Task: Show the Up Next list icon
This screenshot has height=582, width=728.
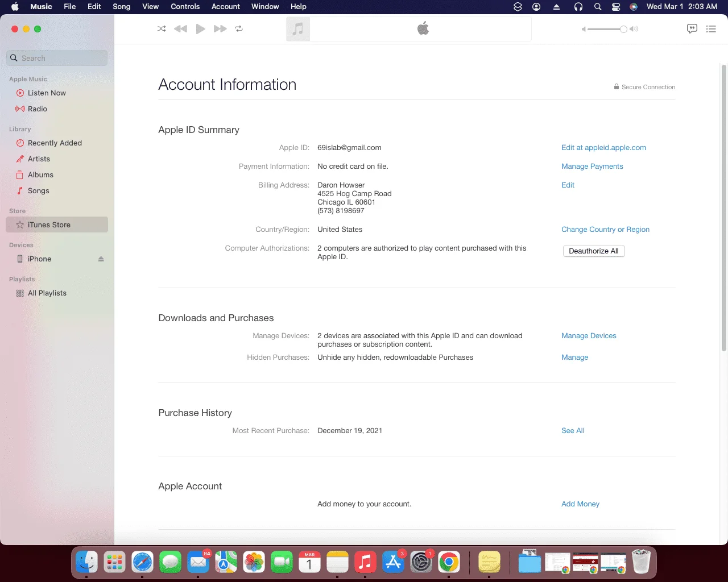Action: click(x=711, y=28)
